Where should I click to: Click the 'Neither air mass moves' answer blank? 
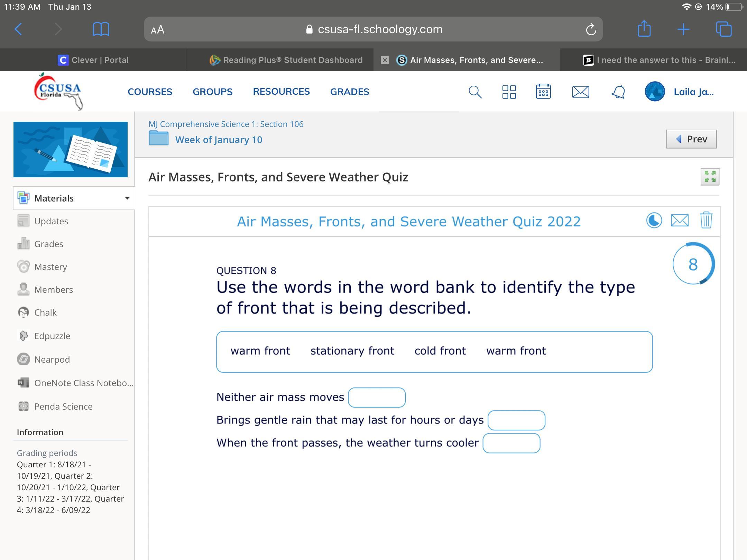(377, 398)
